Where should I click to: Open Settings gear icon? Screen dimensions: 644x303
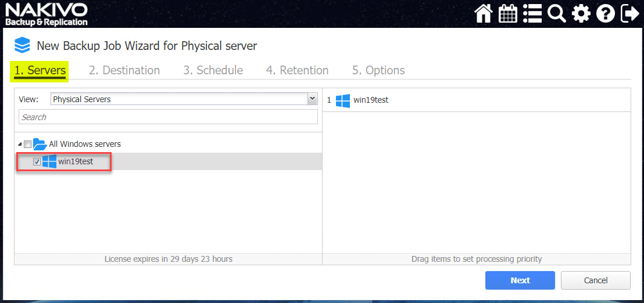581,15
